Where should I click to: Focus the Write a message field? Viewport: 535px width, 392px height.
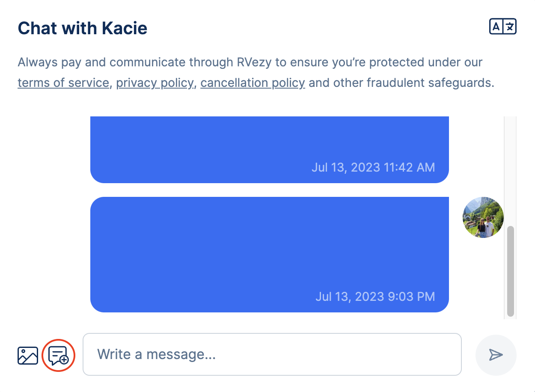[272, 354]
